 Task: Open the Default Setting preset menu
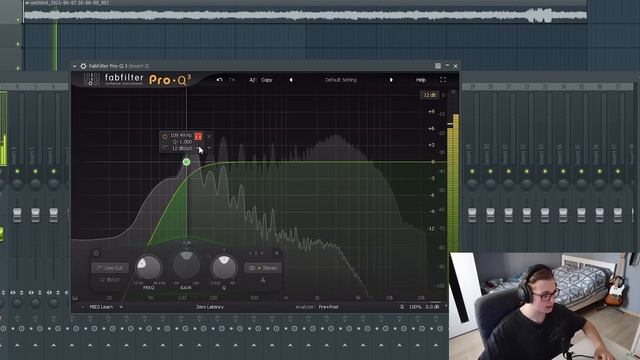pyautogui.click(x=341, y=80)
